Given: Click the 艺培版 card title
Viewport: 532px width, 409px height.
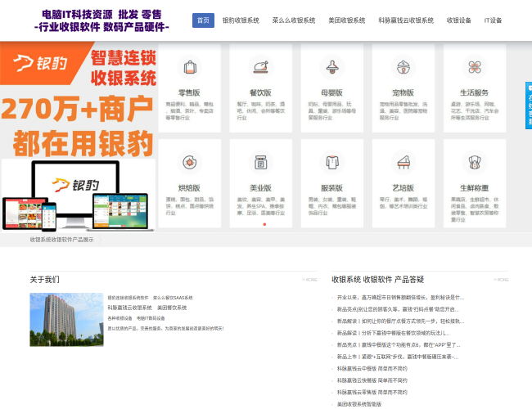Looking at the screenshot, I should point(403,188).
